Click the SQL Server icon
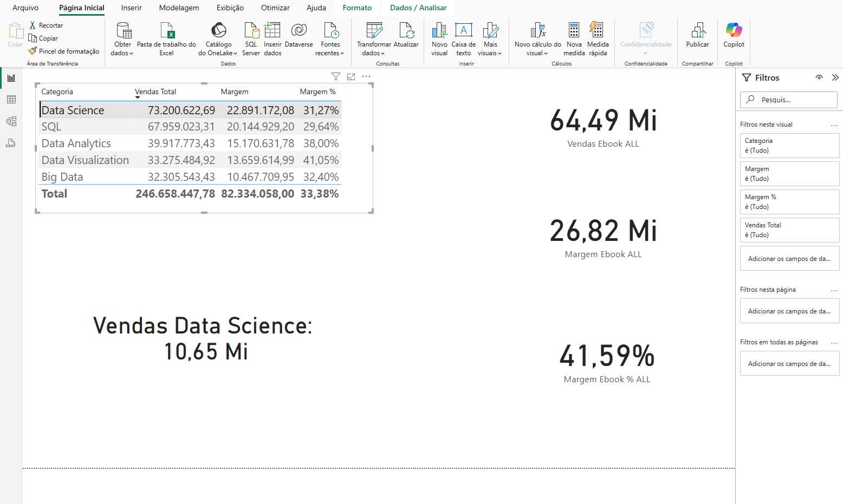843x504 pixels. click(x=251, y=30)
